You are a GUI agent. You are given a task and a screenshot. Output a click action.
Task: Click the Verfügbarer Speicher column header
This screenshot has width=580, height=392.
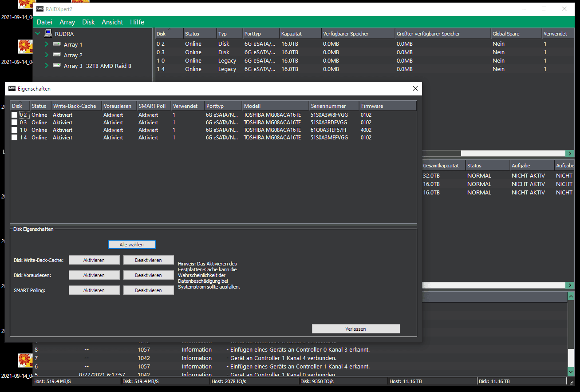point(358,34)
